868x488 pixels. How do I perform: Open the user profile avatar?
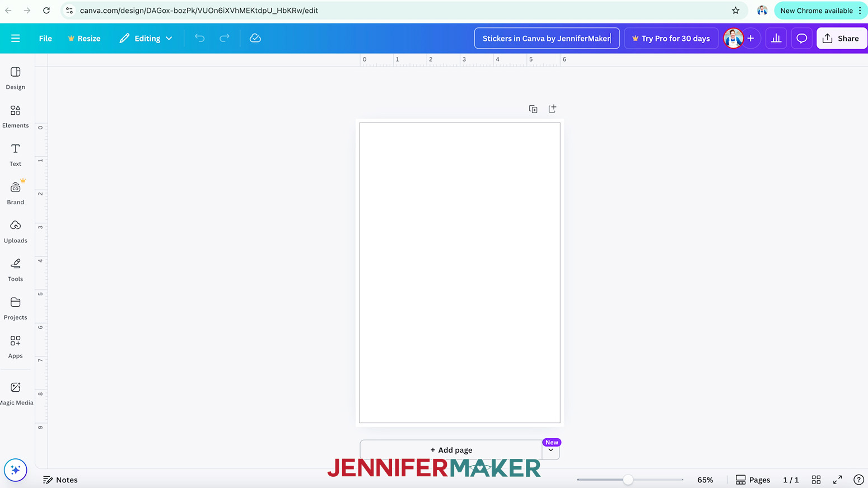(733, 38)
